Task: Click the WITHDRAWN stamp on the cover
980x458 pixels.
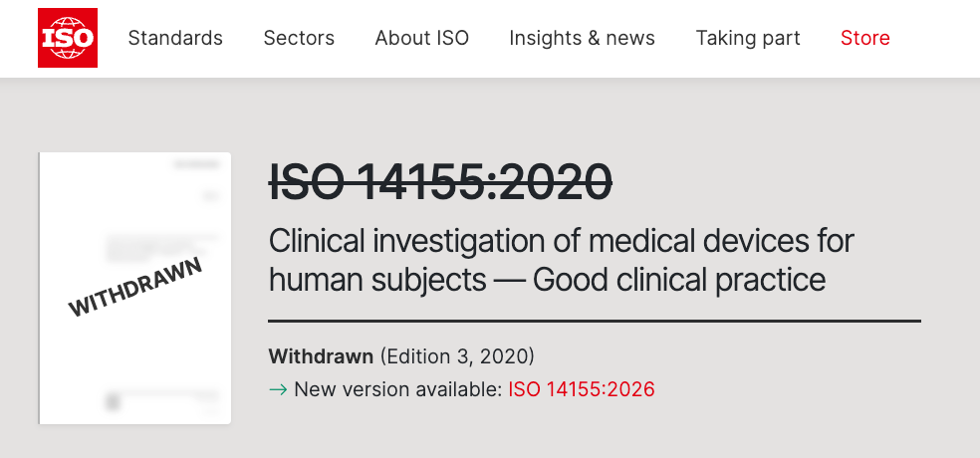Action: coord(135,287)
